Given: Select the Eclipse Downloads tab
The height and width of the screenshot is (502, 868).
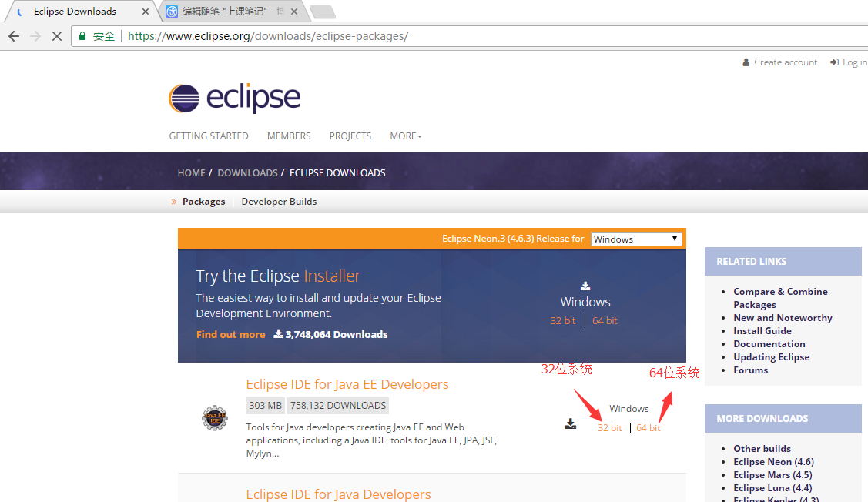Looking at the screenshot, I should (x=75, y=12).
